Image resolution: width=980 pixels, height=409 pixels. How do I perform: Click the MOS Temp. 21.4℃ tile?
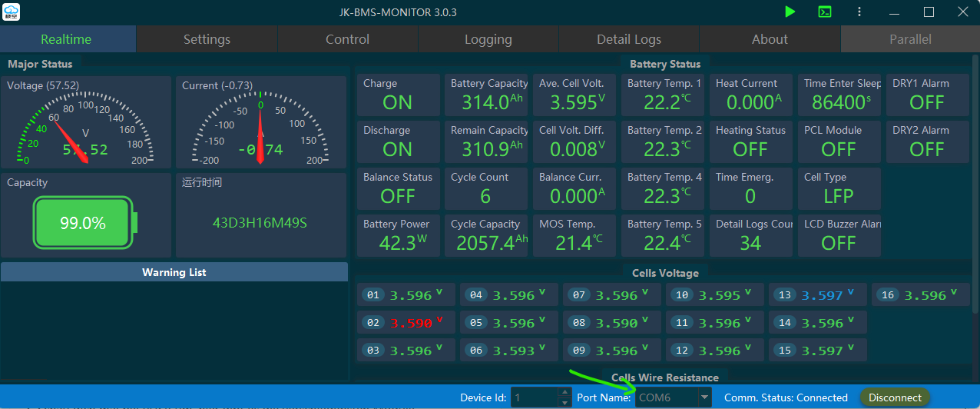coord(575,235)
